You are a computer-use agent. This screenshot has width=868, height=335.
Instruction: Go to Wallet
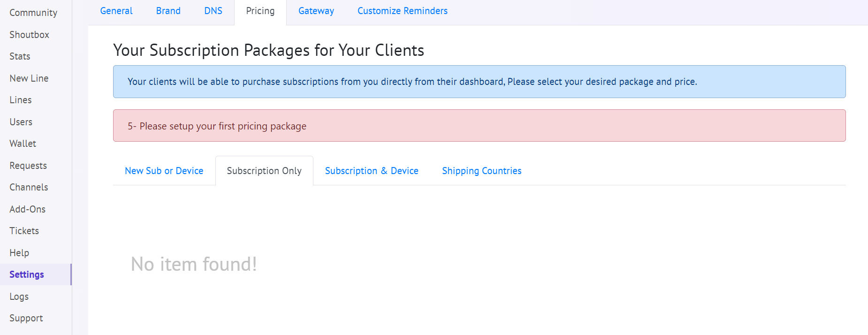[23, 144]
